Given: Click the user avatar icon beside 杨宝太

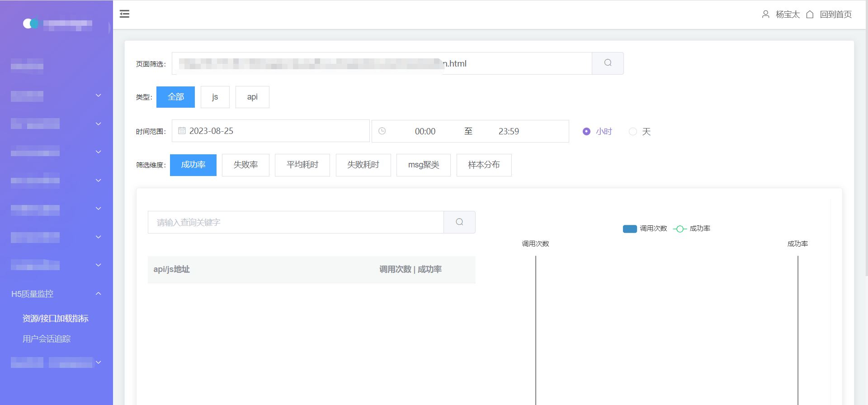Looking at the screenshot, I should [x=765, y=14].
